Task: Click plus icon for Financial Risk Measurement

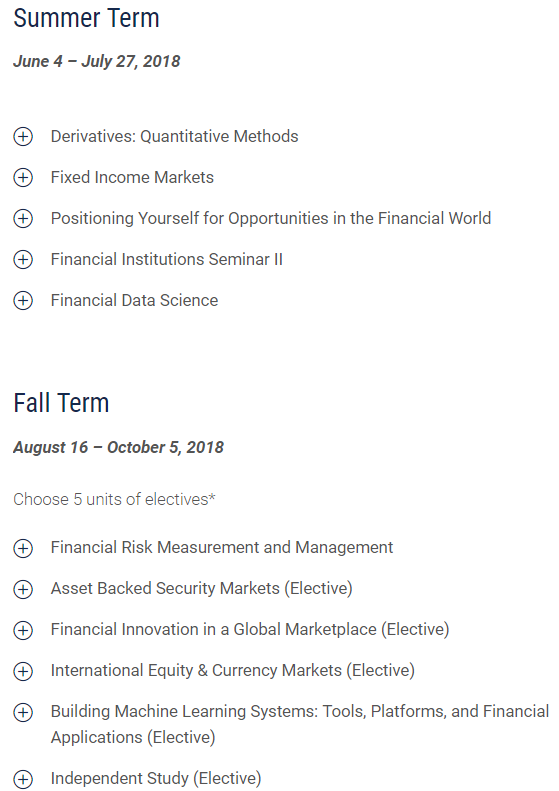Action: click(x=23, y=548)
